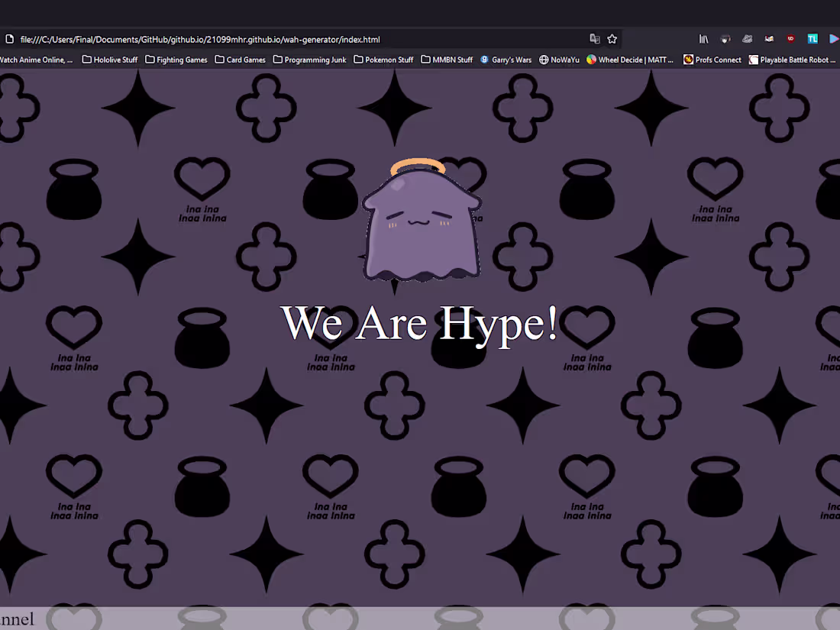This screenshot has width=840, height=630.
Task: Bookmark the page using the star icon
Action: pos(612,38)
